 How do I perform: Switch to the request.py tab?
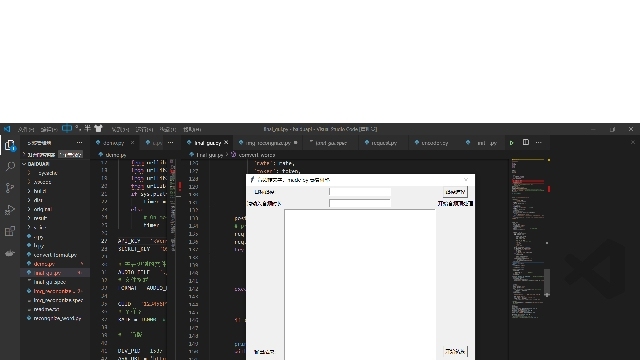pos(384,143)
